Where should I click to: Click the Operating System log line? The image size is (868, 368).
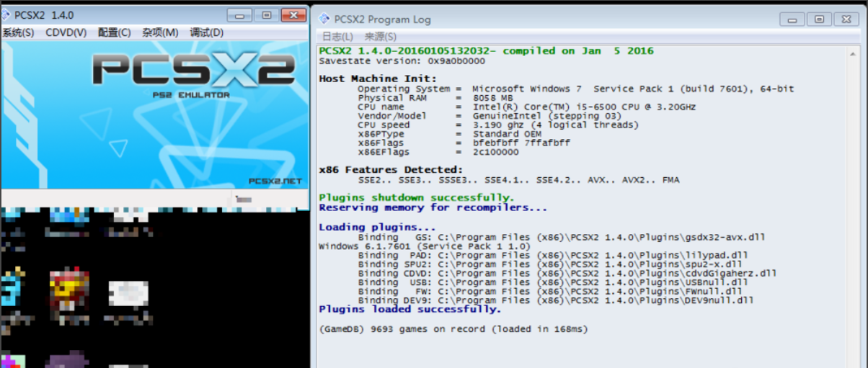575,89
